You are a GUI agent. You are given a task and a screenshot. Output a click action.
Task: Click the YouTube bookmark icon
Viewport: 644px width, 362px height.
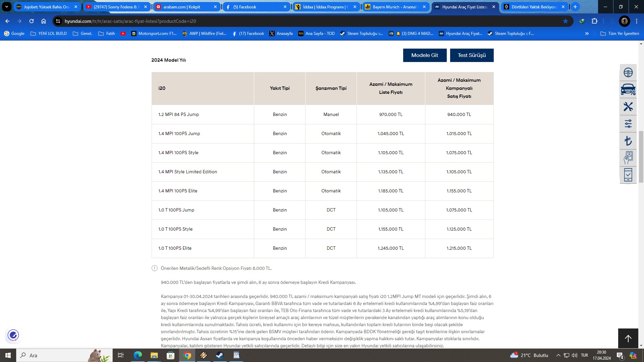123,34
